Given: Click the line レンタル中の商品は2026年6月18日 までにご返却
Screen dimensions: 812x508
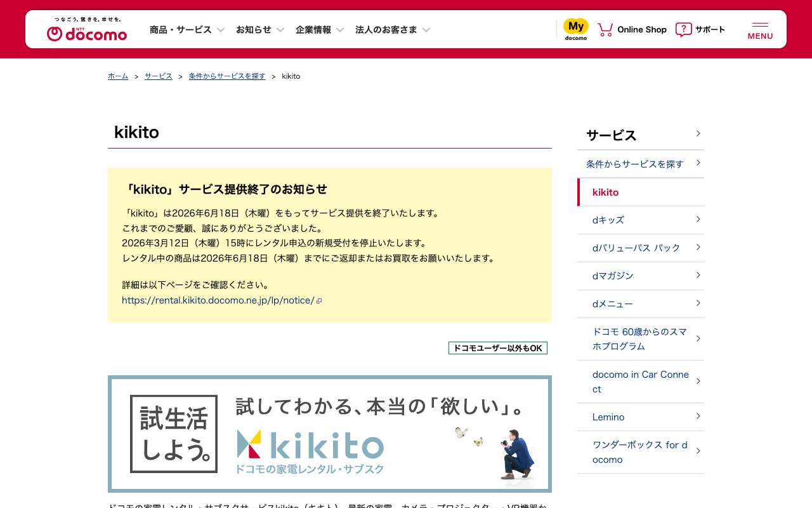Looking at the screenshot, I should pyautogui.click(x=310, y=258).
